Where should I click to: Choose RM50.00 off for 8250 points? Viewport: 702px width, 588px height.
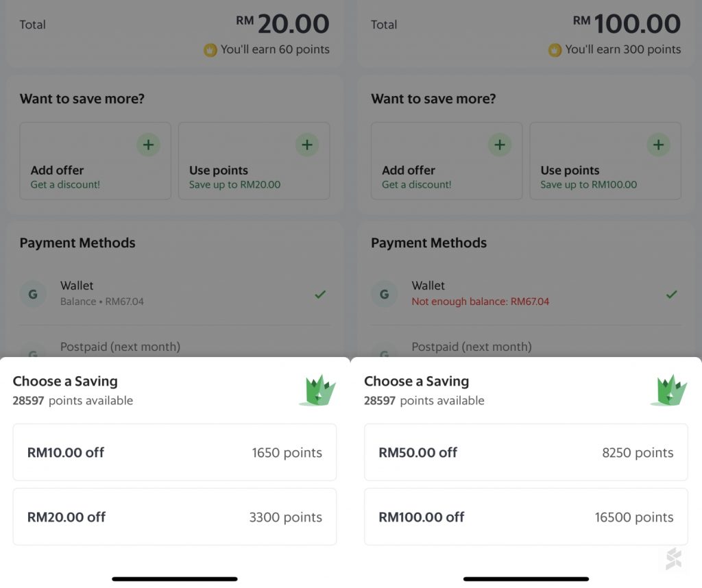click(x=526, y=452)
